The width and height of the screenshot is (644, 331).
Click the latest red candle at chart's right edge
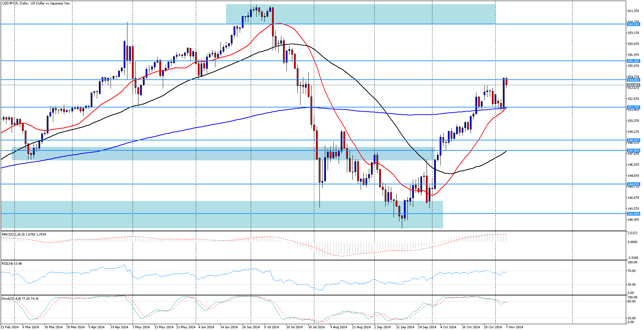506,82
